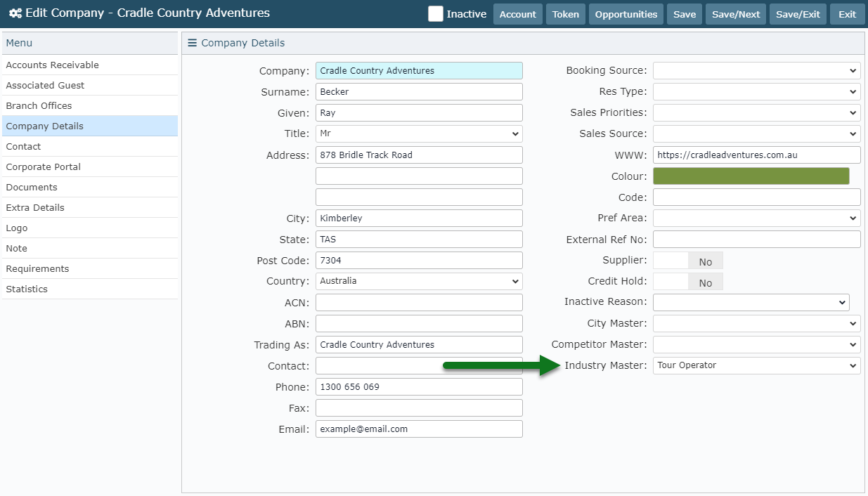This screenshot has height=496, width=868.
Task: Open the Country dropdown showing Australia
Action: pos(419,281)
